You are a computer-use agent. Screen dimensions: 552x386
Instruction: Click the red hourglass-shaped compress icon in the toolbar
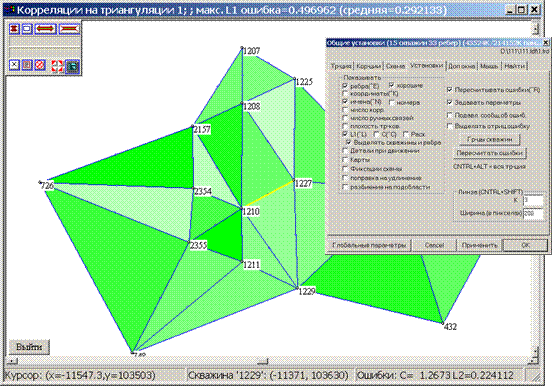[14, 29]
